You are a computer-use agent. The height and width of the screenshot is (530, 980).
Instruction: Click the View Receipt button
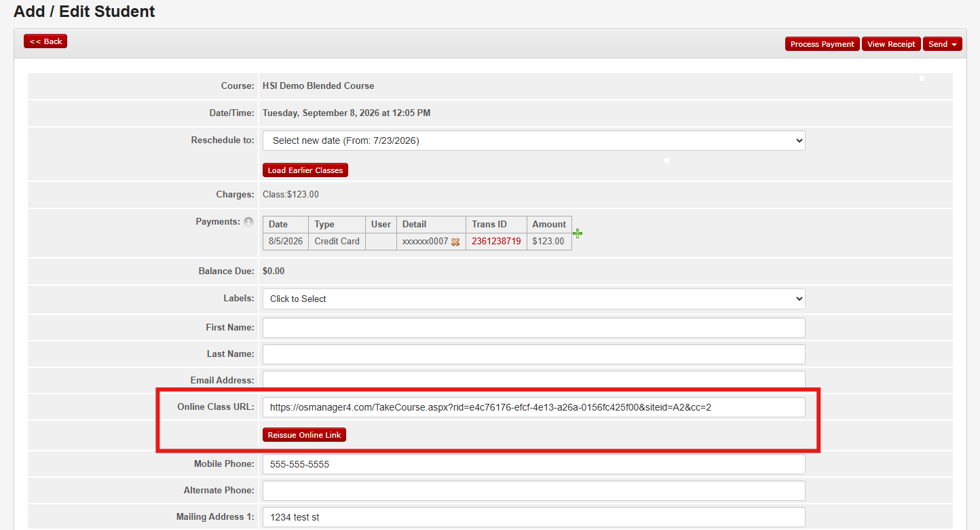[x=891, y=44]
